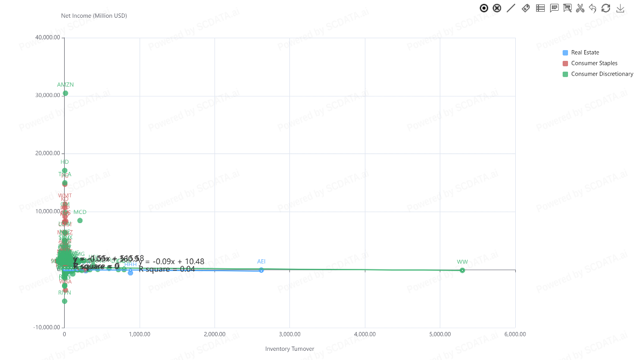This screenshot has width=644, height=360.
Task: Click the speech bubble annotation icon
Action: [554, 8]
